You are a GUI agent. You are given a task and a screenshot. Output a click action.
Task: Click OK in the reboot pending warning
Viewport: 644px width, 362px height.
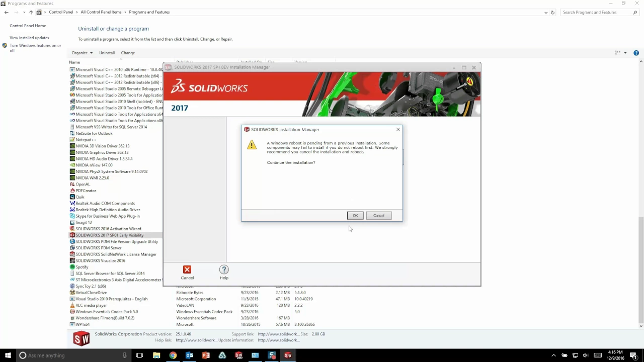(355, 216)
